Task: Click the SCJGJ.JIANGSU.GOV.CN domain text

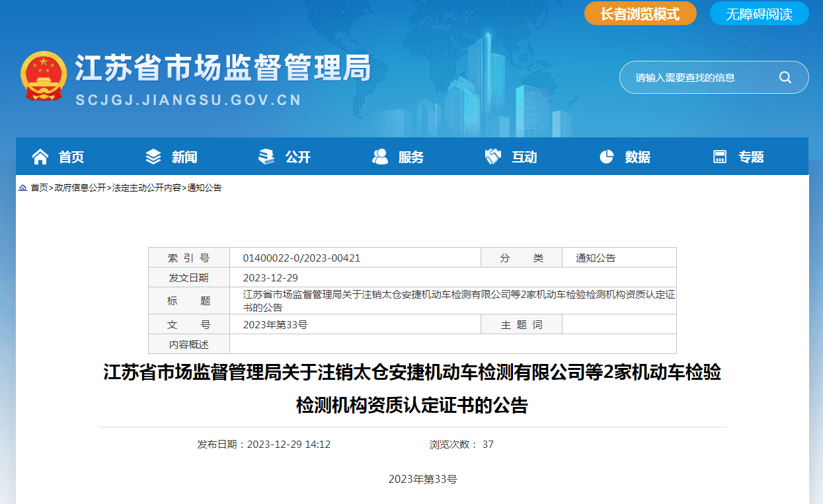Action: [x=188, y=100]
